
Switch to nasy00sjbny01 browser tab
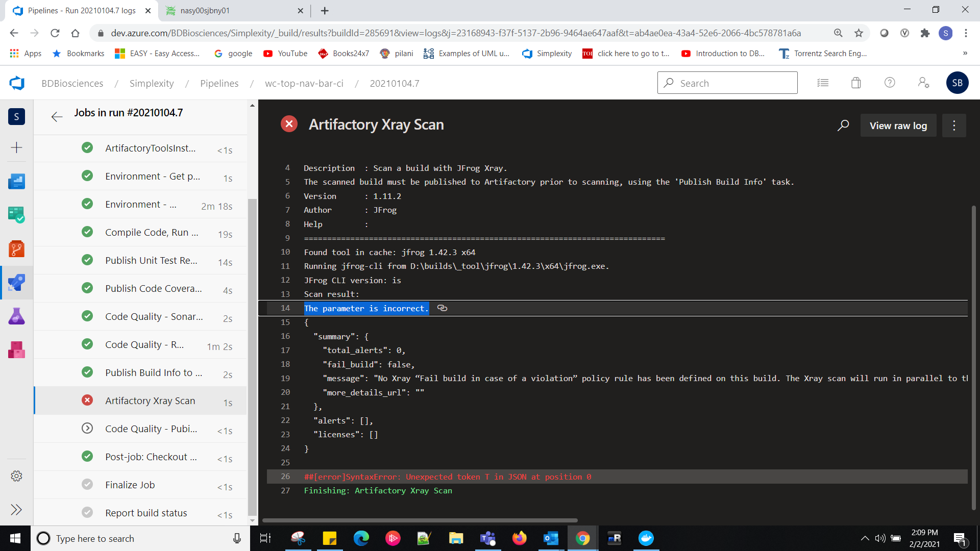click(x=205, y=10)
